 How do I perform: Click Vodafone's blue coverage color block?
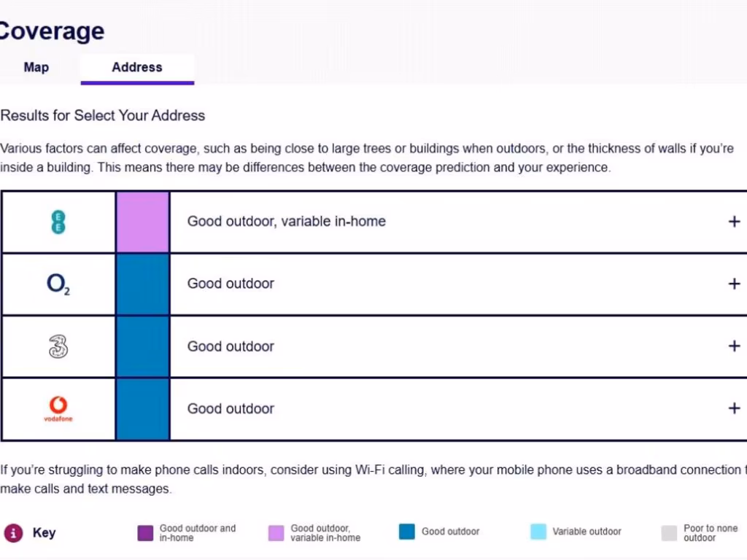(x=143, y=408)
